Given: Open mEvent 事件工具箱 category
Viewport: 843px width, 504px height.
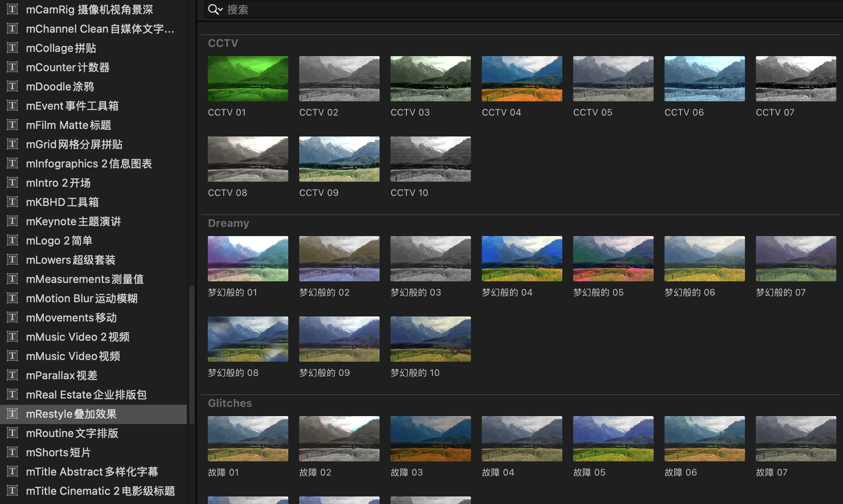Looking at the screenshot, I should 93,105.
